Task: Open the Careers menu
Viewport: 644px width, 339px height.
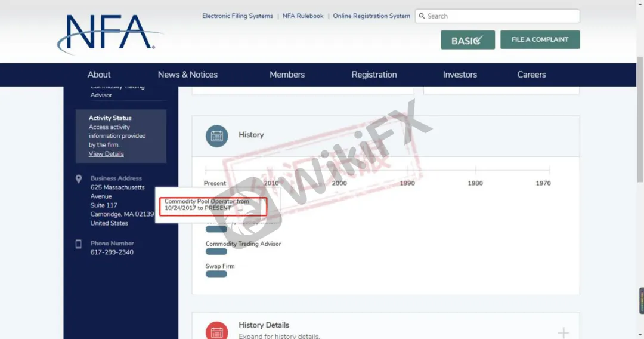Action: click(x=531, y=75)
